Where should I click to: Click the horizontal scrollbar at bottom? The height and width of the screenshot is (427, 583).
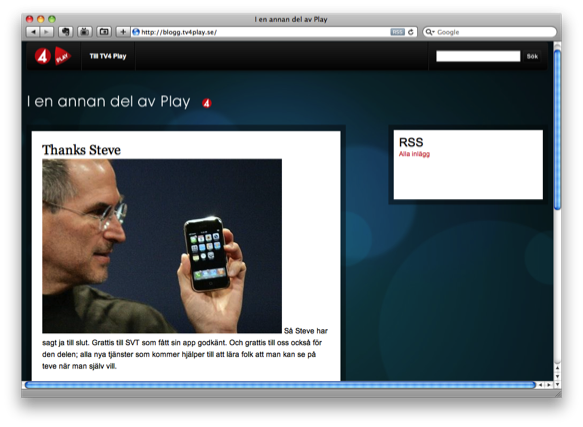pyautogui.click(x=280, y=385)
